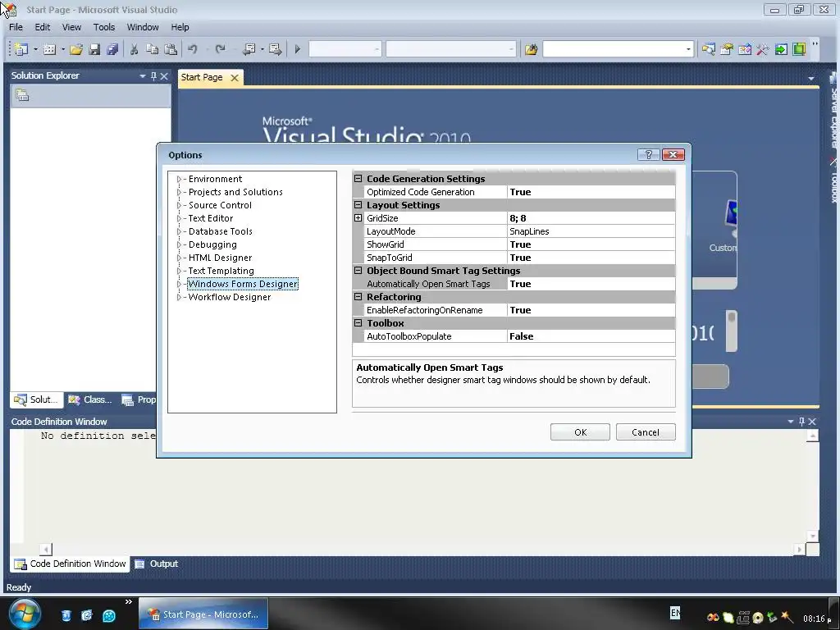Click Solution Explorer properties icon

(x=22, y=96)
